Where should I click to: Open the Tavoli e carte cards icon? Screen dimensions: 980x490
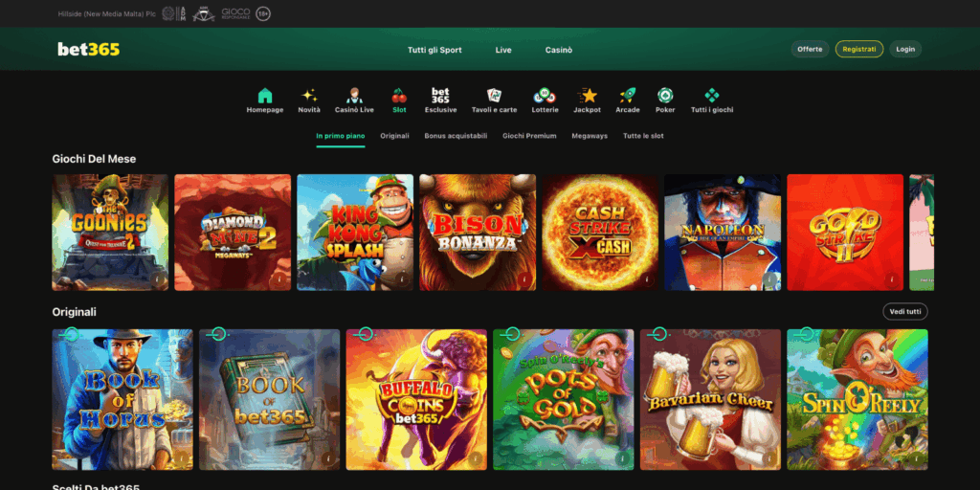(495, 96)
